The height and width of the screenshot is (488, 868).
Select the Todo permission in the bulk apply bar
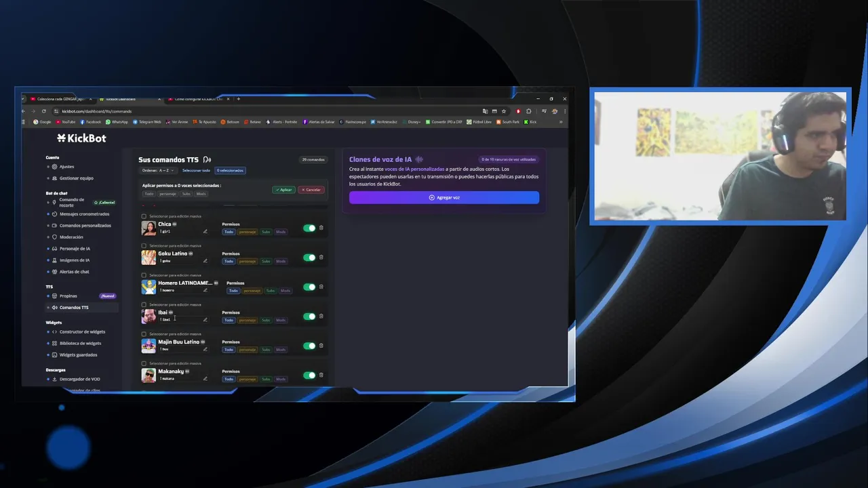[x=149, y=194]
